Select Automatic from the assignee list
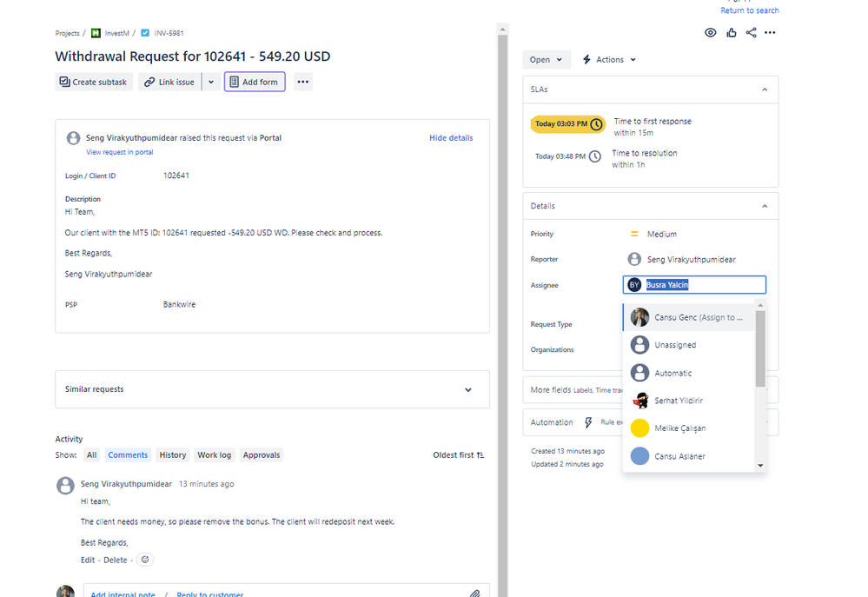868x597 pixels. click(689, 373)
